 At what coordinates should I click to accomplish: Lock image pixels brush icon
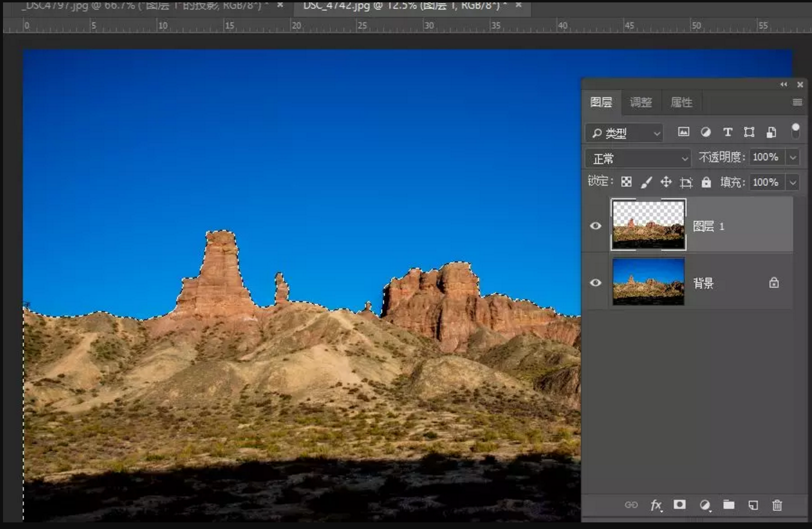pyautogui.click(x=646, y=182)
